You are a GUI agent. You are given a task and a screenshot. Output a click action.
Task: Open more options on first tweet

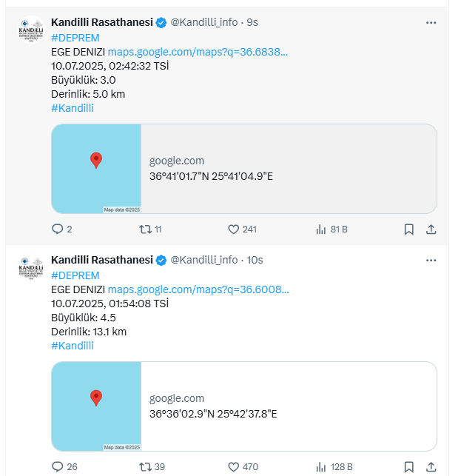(x=431, y=22)
